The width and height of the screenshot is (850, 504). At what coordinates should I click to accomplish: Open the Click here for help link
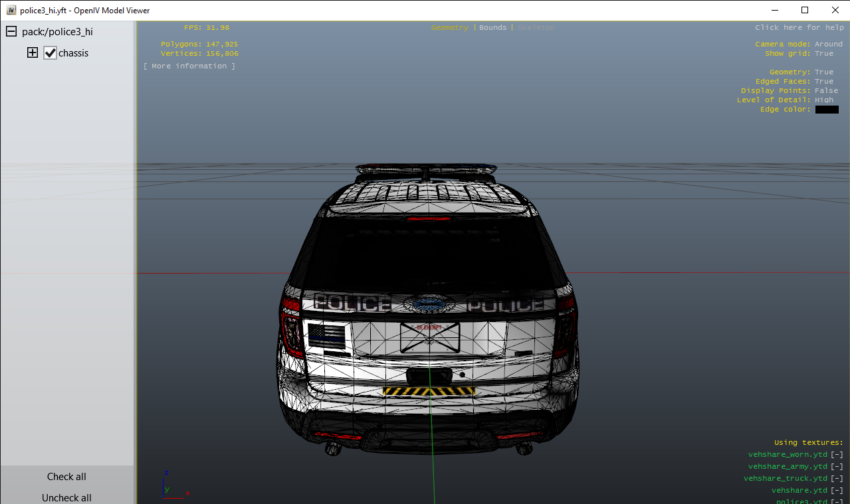[799, 28]
